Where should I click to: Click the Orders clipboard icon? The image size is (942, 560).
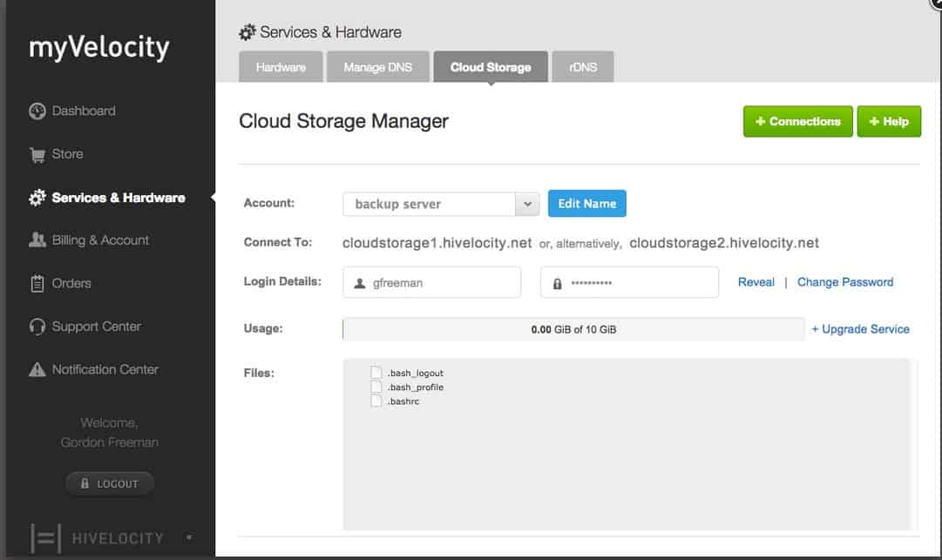point(37,283)
